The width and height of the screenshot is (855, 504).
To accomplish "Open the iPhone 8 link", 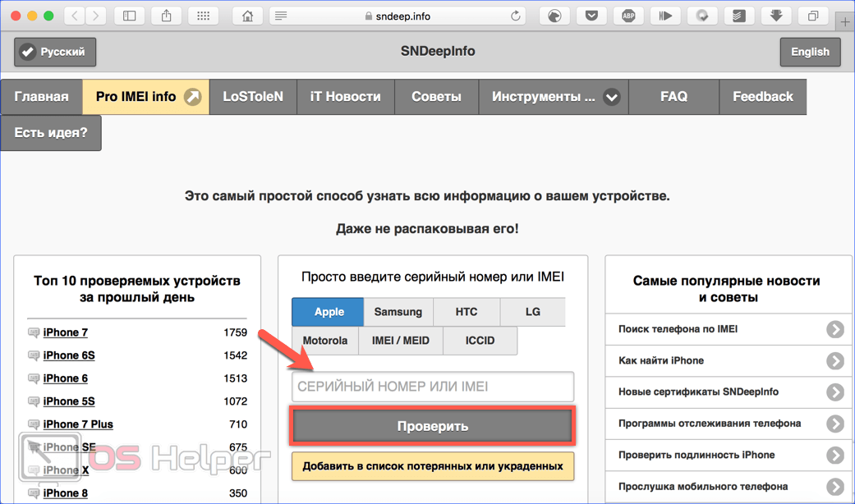I will click(66, 493).
